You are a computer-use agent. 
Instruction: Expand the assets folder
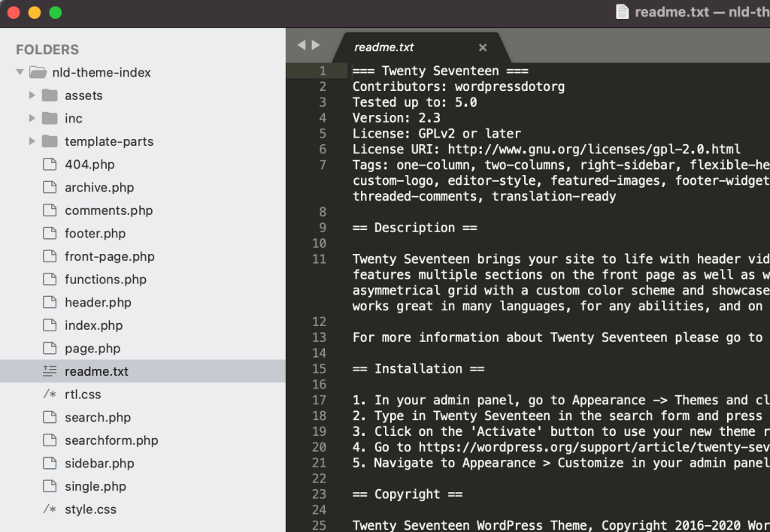(x=32, y=95)
